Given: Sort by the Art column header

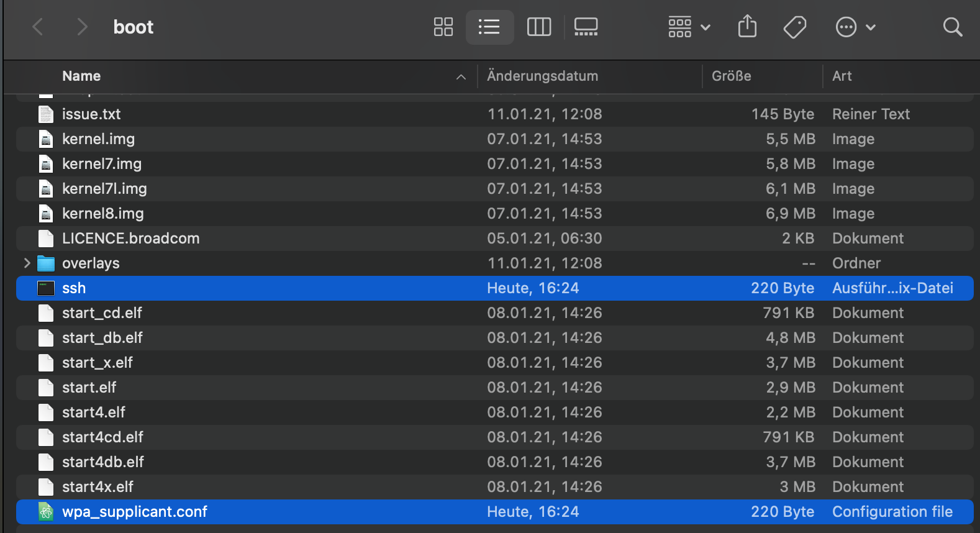Looking at the screenshot, I should point(842,76).
